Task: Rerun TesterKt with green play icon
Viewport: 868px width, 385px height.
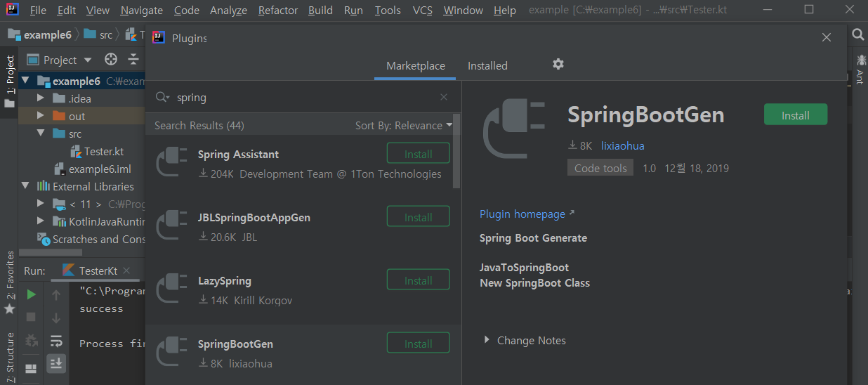Action: tap(31, 294)
